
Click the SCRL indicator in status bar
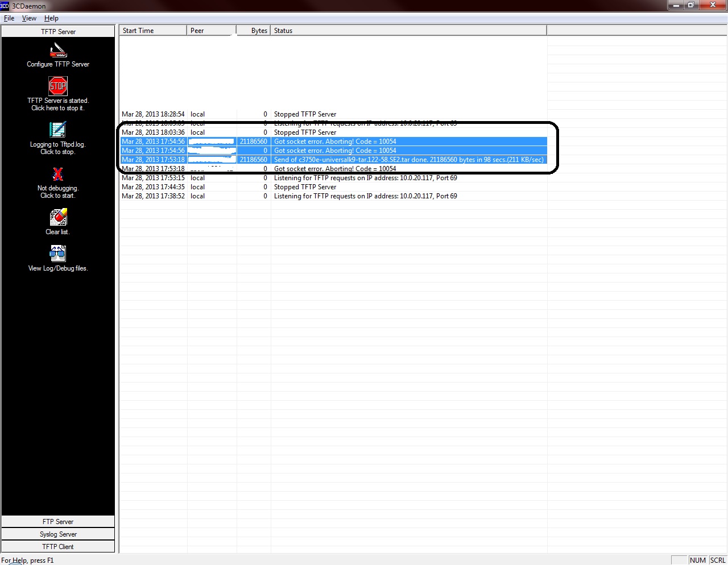[718, 560]
